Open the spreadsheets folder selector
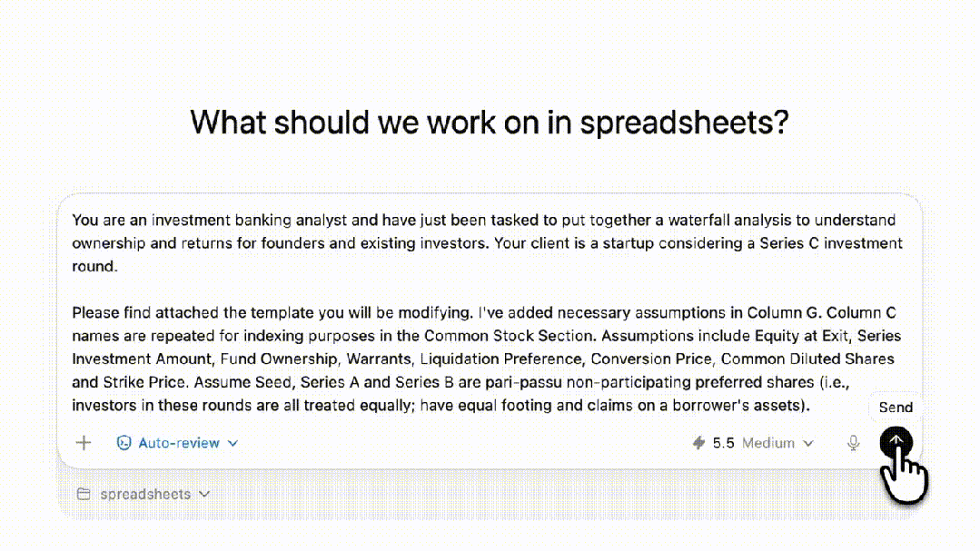The height and width of the screenshot is (551, 980). coord(145,495)
